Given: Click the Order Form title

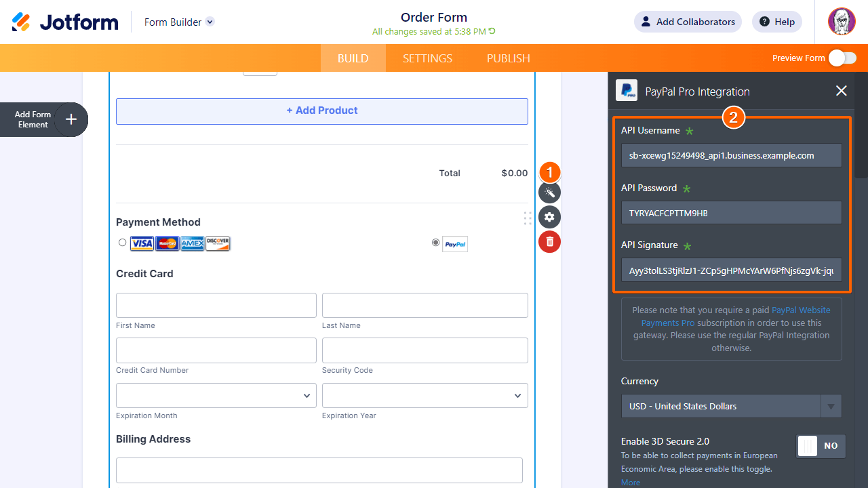Looking at the screenshot, I should (434, 18).
